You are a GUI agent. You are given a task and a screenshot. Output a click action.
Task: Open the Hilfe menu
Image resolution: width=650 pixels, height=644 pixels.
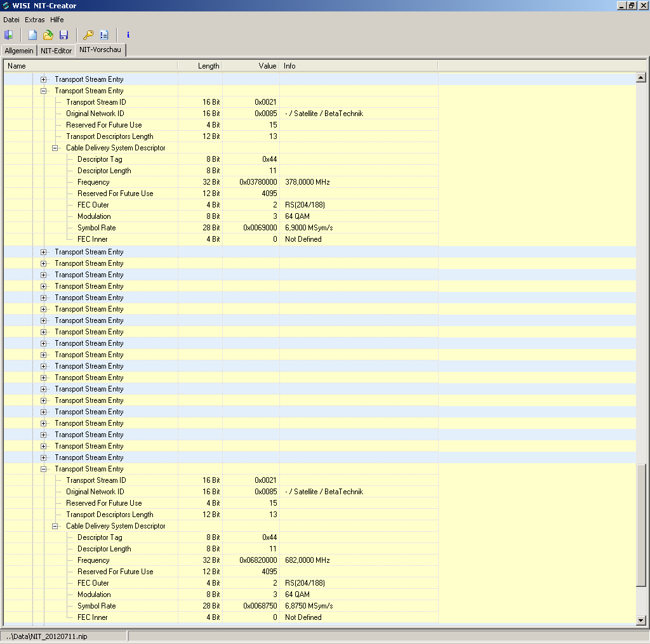tap(57, 20)
